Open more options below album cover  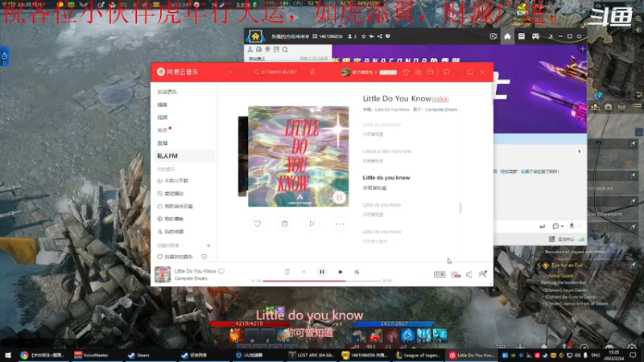click(340, 224)
